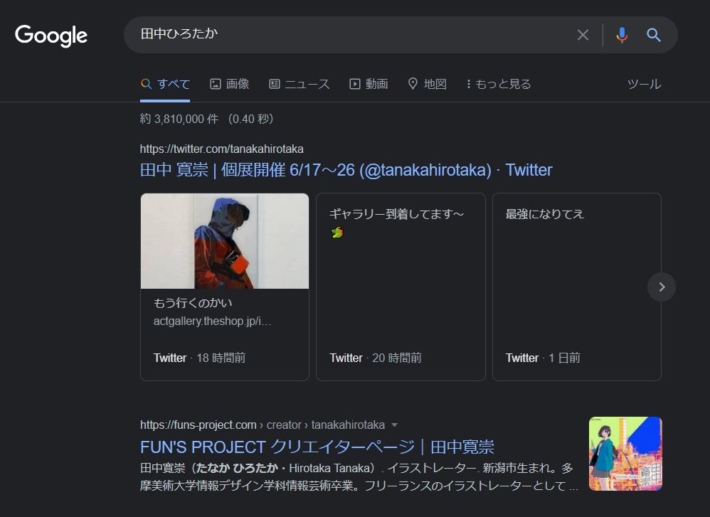Click the twitter.com/tanakahirotaka URL
The height and width of the screenshot is (517, 710).
click(221, 149)
